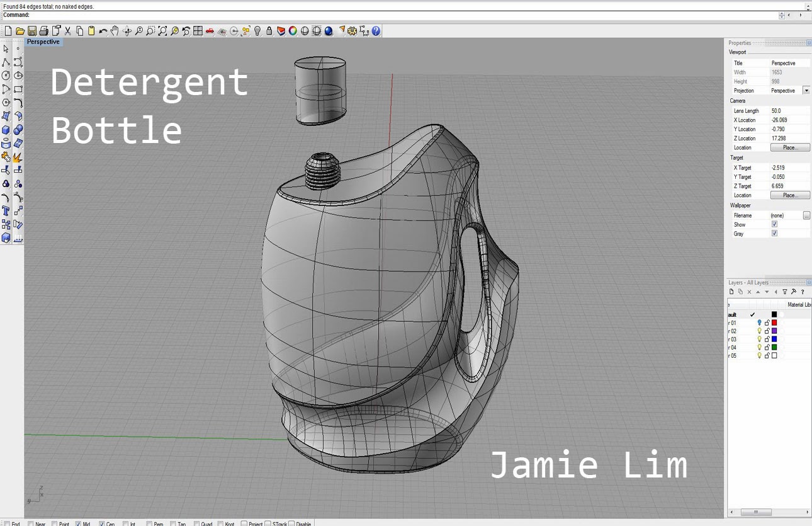Open Options with the gear icon

tap(352, 31)
